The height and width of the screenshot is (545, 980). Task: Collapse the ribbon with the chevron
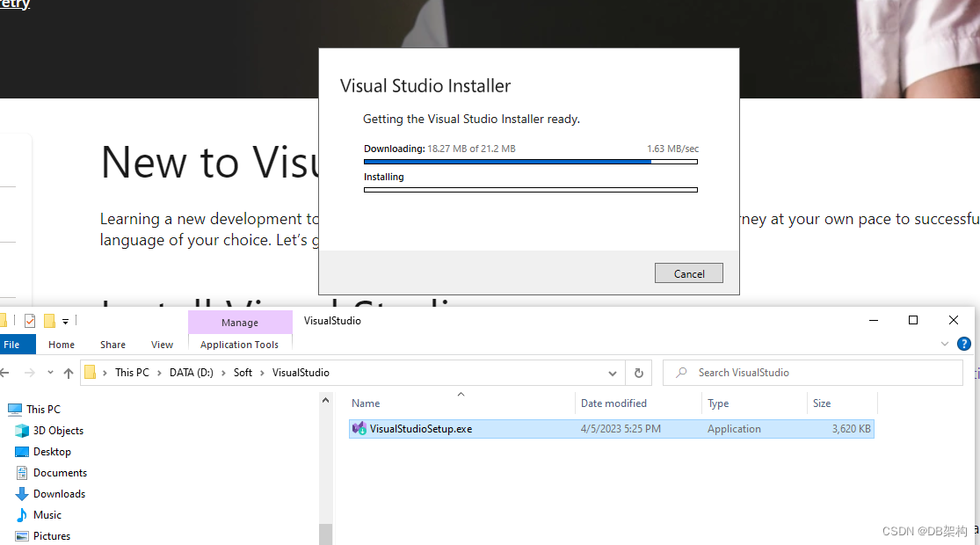click(944, 344)
